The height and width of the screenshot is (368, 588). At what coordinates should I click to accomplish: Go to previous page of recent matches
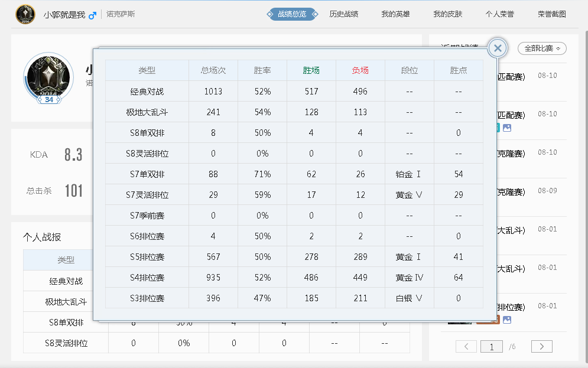[x=466, y=347]
